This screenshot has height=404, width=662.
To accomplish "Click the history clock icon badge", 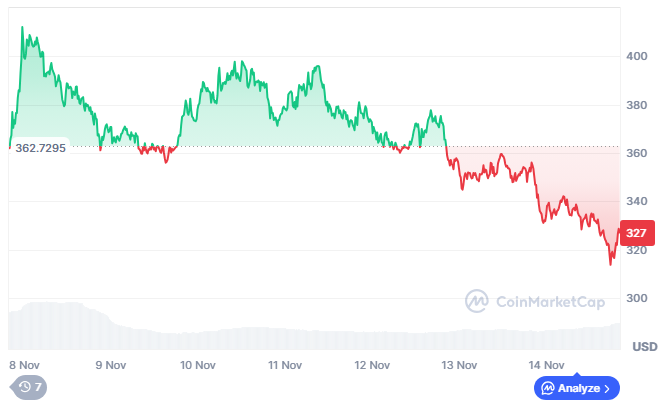I will pyautogui.click(x=27, y=386).
